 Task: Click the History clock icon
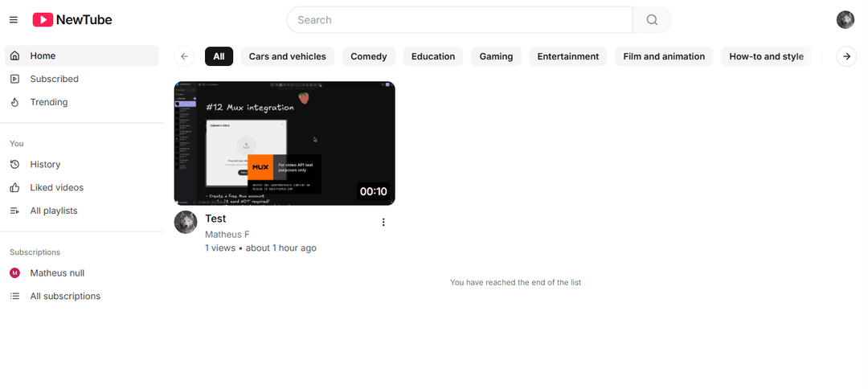15,164
